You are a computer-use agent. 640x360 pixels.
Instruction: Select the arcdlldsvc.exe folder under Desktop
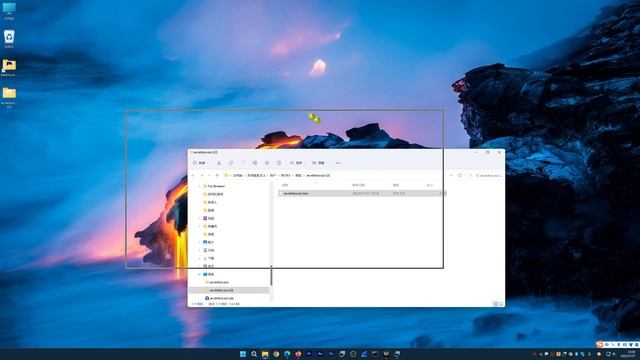tap(217, 282)
